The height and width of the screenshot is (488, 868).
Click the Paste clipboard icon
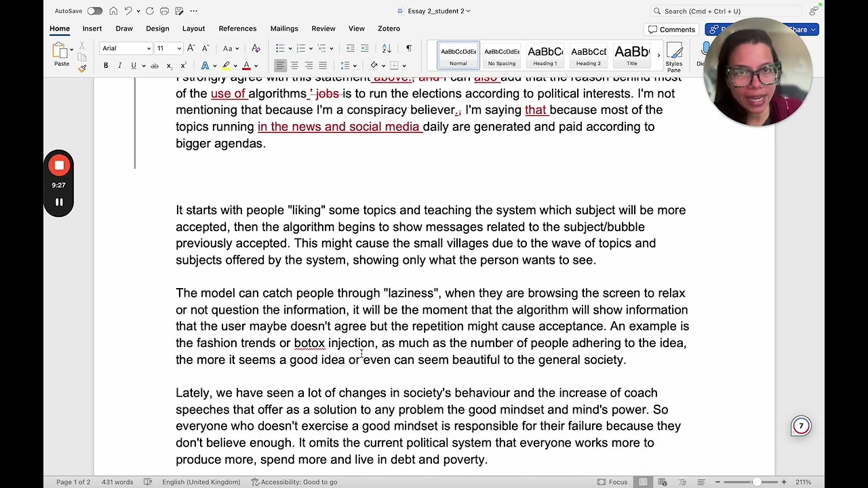pyautogui.click(x=60, y=50)
